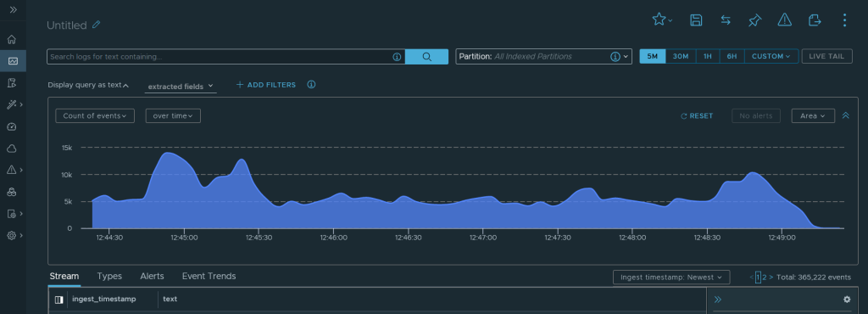Click the favorites star icon

pyautogui.click(x=659, y=20)
